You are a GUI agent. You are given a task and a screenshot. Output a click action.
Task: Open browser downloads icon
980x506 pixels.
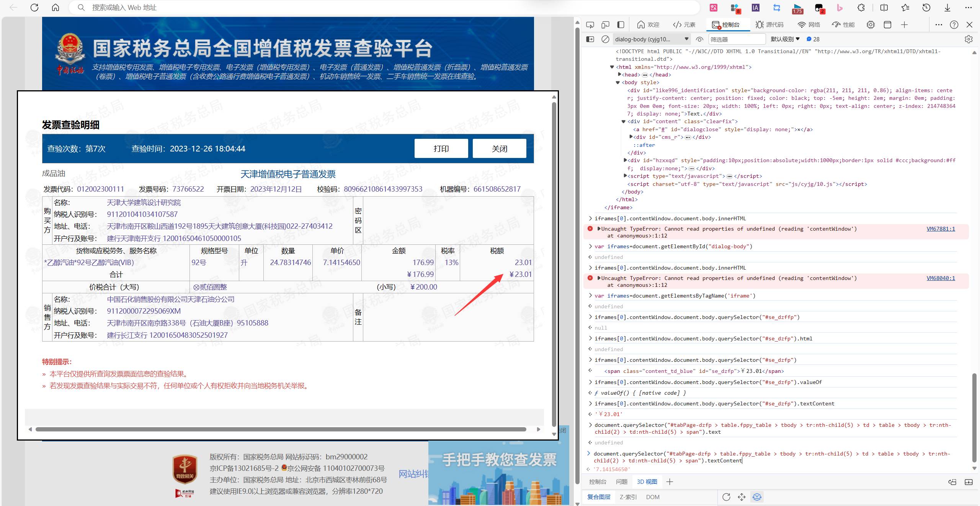(947, 8)
